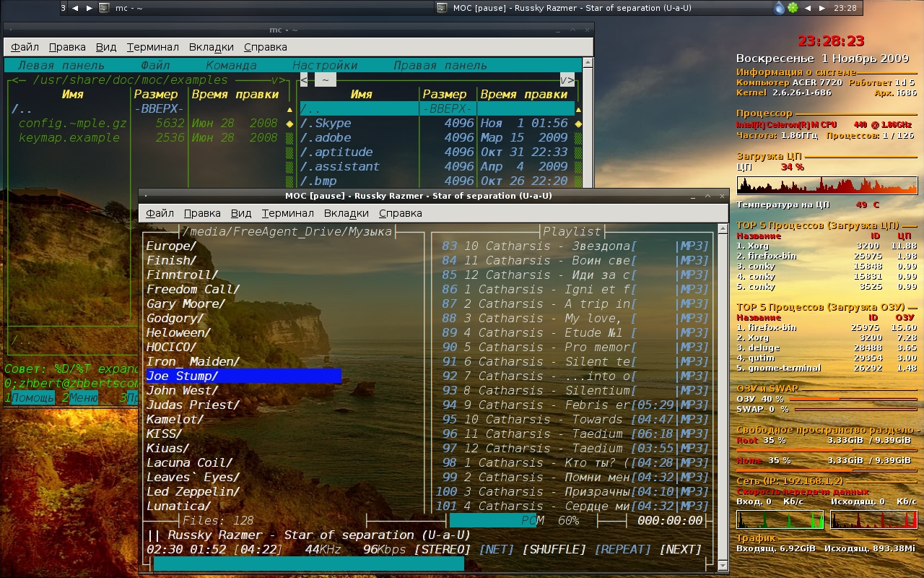Open 'Файл' menu of mc terminal window
The height and width of the screenshot is (578, 924).
25,47
